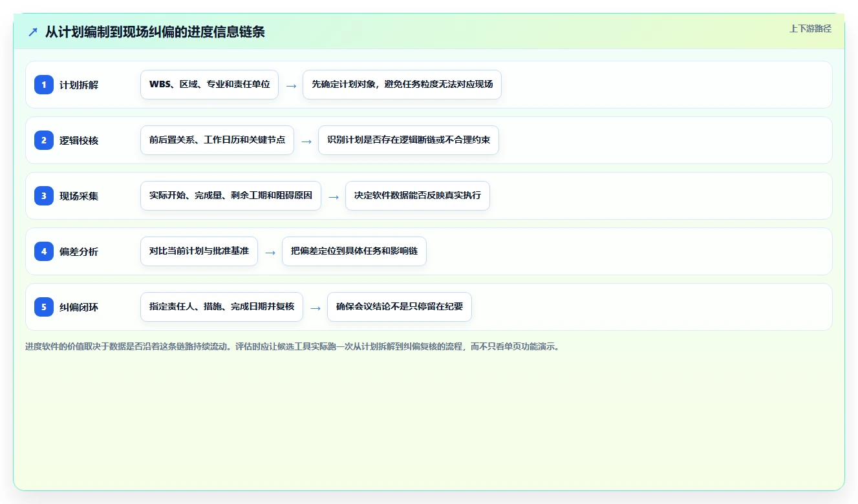Viewport: 858px width, 504px height.
Task: Select step number 3 badge
Action: pos(44,196)
